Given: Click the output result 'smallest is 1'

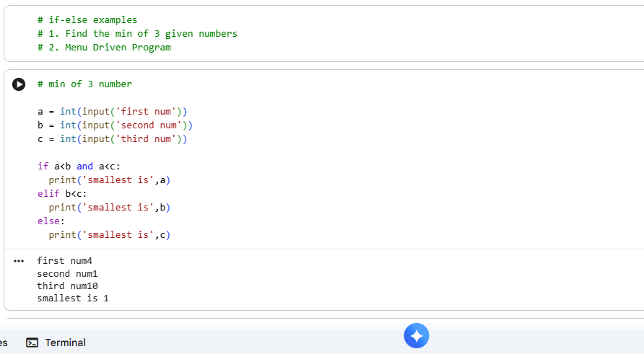Looking at the screenshot, I should pyautogui.click(x=73, y=298).
